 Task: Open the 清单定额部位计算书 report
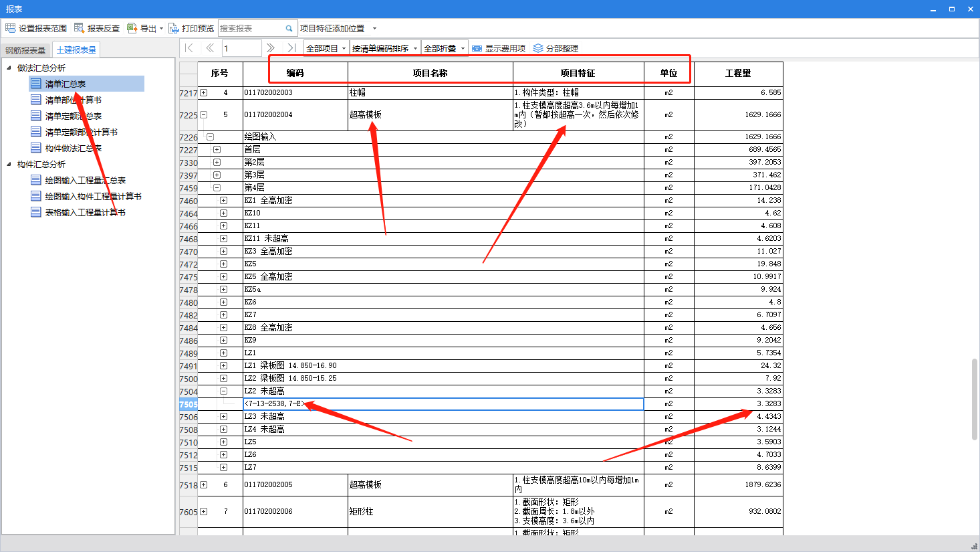coord(82,132)
